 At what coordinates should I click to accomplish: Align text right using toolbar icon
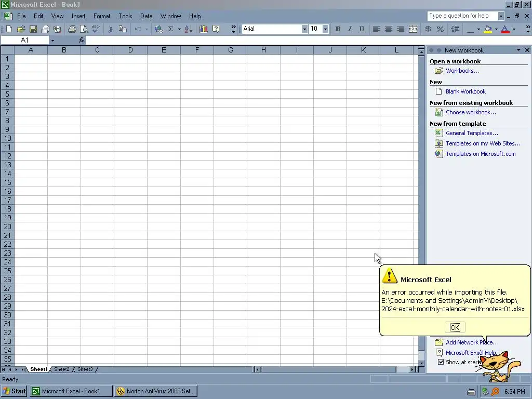coord(401,29)
